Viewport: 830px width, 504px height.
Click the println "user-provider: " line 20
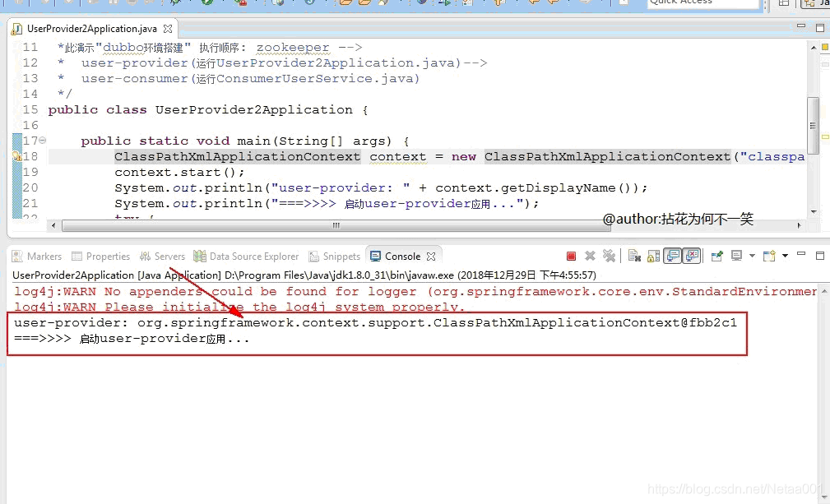point(381,188)
